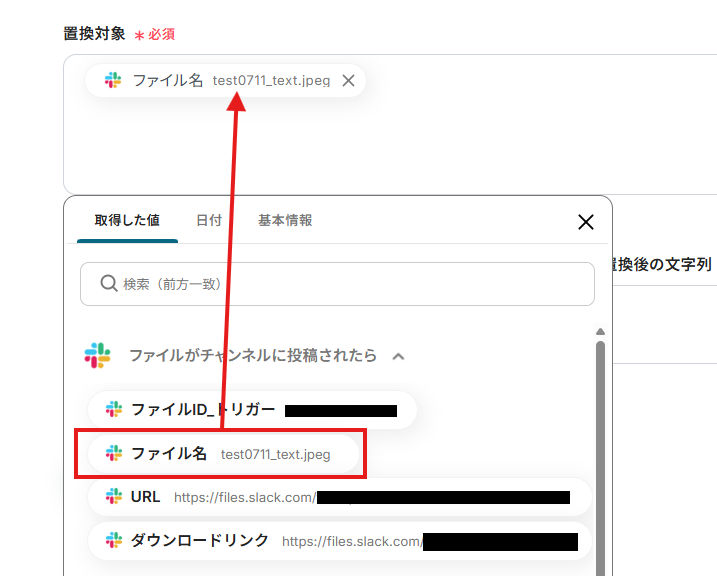Screen dimensions: 717x576
Task: Click Slack icon on URL row
Action: click(x=114, y=496)
